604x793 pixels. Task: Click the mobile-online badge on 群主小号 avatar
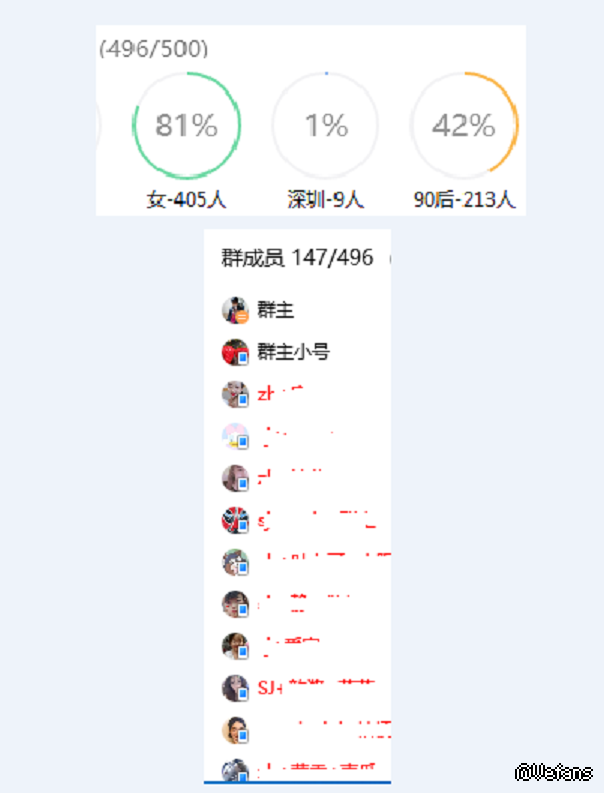[242, 359]
